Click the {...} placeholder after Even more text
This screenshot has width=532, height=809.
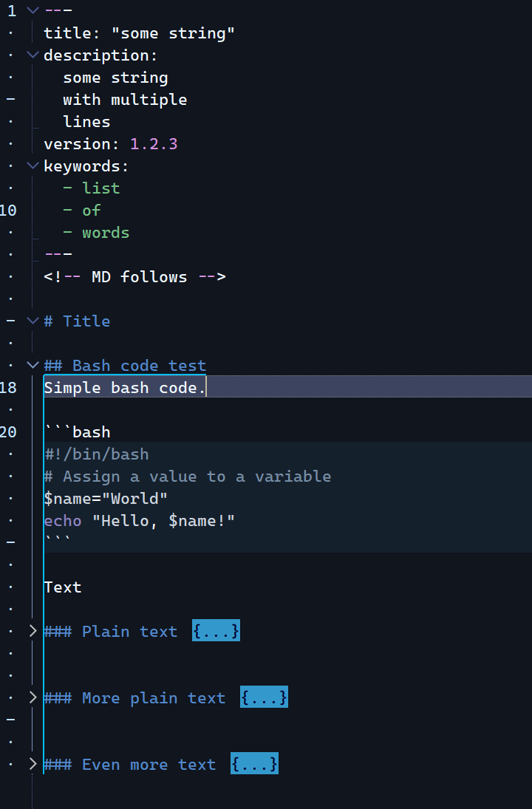(254, 764)
